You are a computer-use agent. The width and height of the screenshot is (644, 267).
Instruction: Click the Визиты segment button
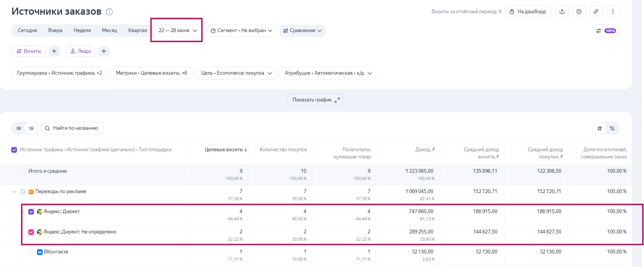29,51
